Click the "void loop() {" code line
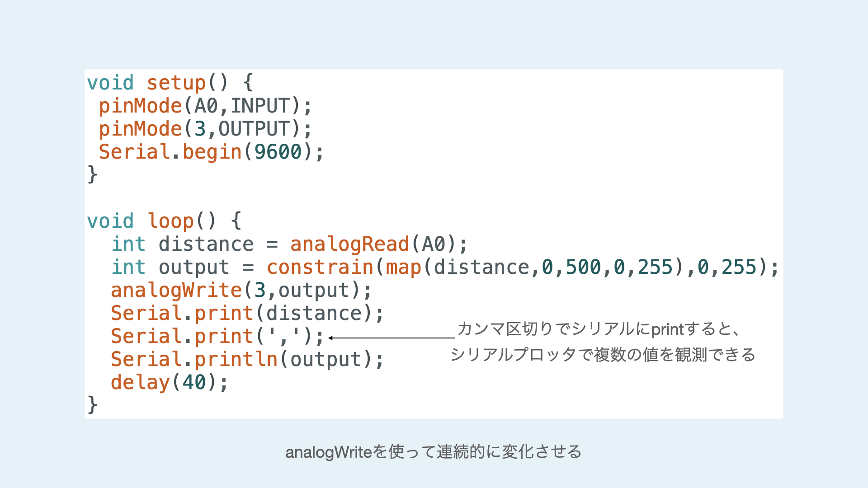 click(x=164, y=221)
